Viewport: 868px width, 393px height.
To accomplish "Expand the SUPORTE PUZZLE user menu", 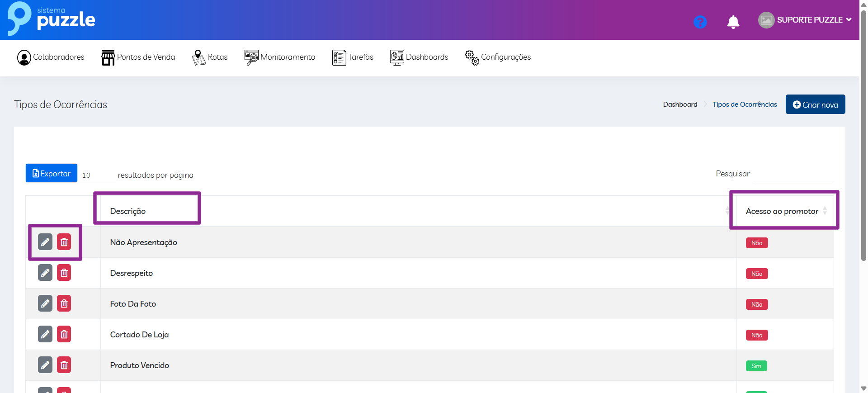I will pos(805,20).
